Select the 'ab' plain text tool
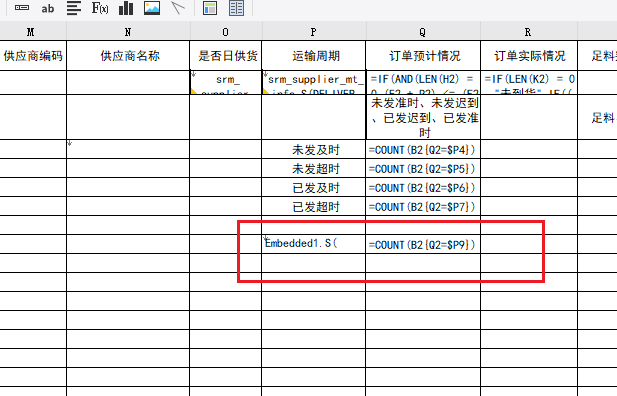Viewport: 617px width, 396px height. [48, 8]
